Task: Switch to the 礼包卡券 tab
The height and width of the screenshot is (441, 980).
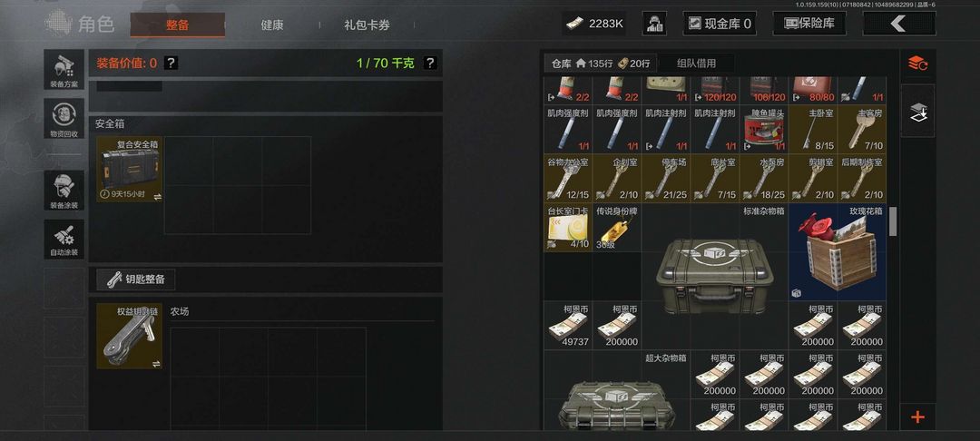Action: coord(367,25)
